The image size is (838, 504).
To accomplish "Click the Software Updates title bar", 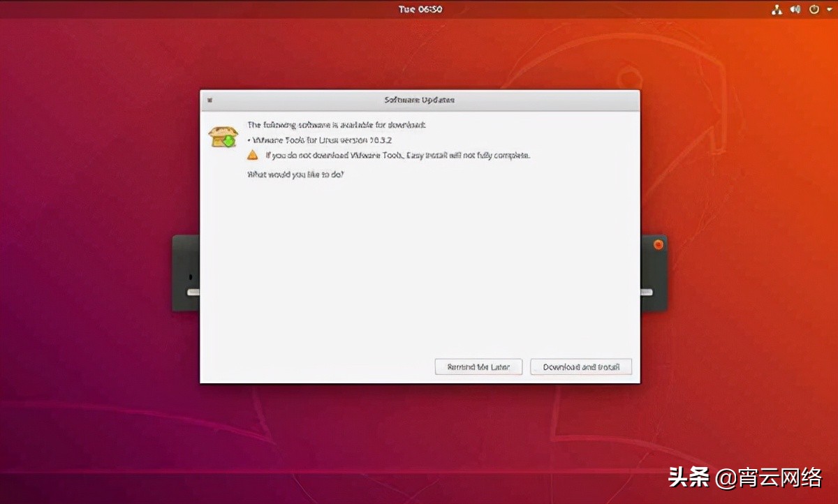I will 420,100.
